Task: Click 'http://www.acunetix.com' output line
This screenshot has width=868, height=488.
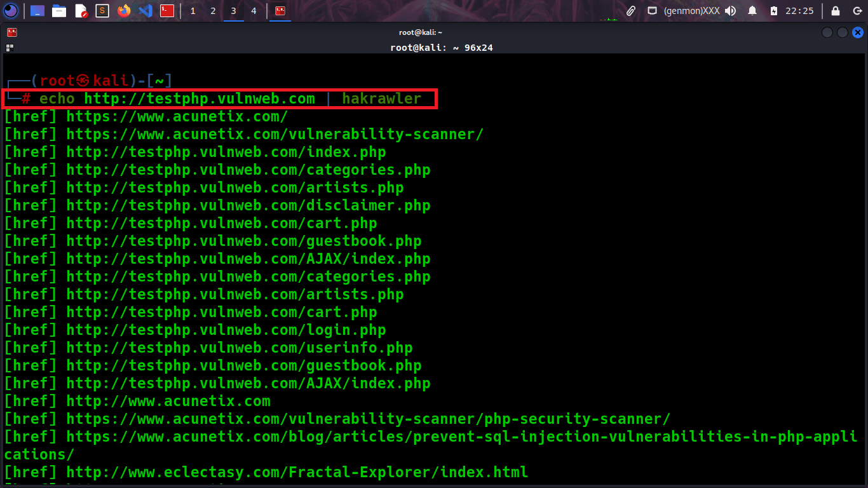Action: 137,401
